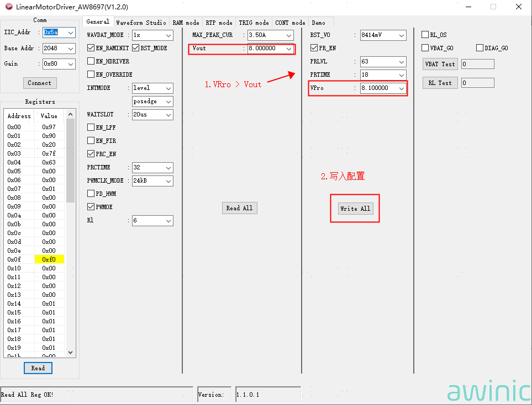
Task: Click the RL Test result field
Action: (478, 83)
